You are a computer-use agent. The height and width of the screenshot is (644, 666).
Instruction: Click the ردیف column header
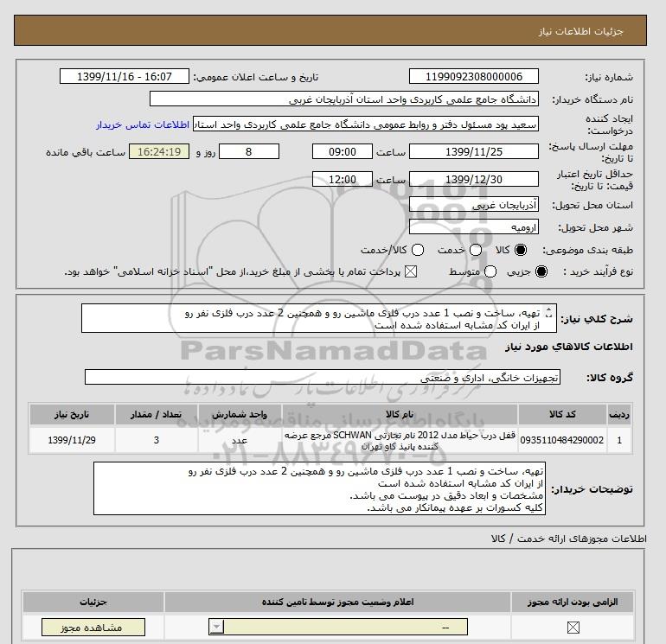[619, 414]
